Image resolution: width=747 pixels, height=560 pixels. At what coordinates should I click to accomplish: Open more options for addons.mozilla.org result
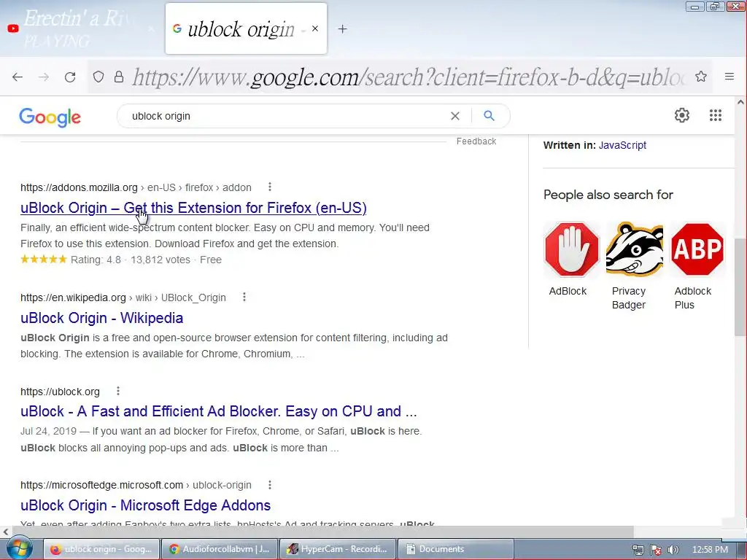[x=270, y=187]
